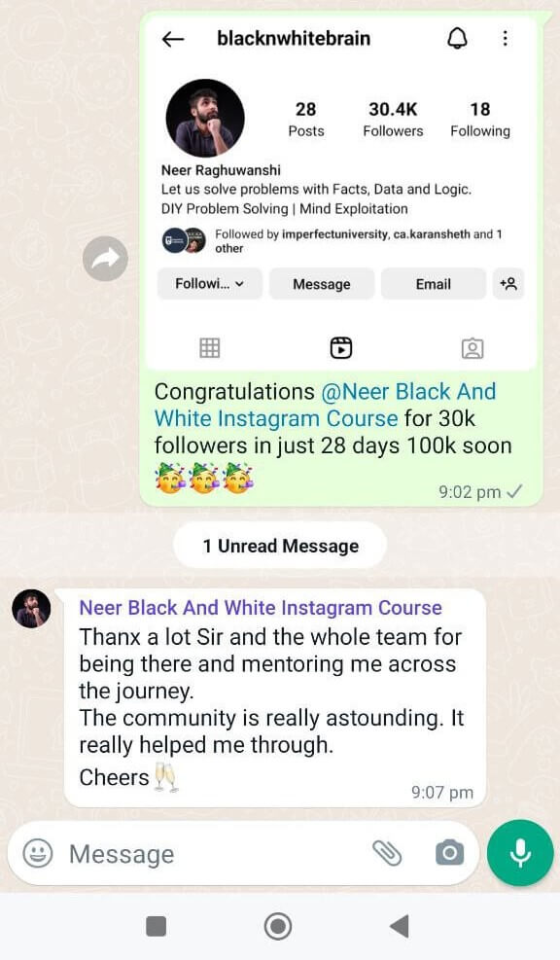This screenshot has height=960, width=560.
Task: Tap the back arrow next to blacknwhitebrain
Action: (173, 39)
